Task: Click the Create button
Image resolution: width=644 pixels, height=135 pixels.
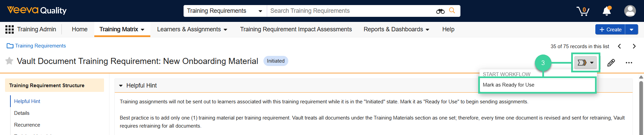Action: point(610,30)
